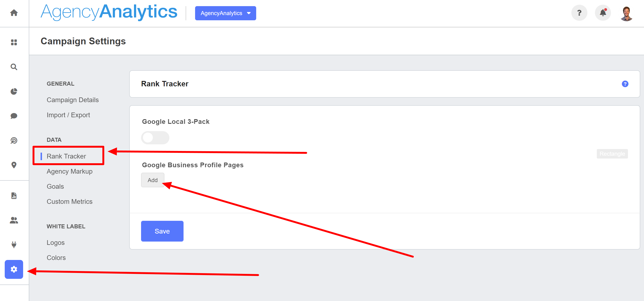Open the pie chart analytics icon
The height and width of the screenshot is (301, 644).
coord(14,92)
